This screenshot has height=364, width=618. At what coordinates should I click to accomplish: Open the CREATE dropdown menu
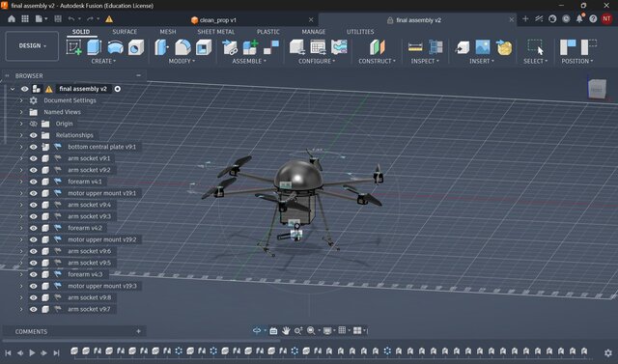103,61
